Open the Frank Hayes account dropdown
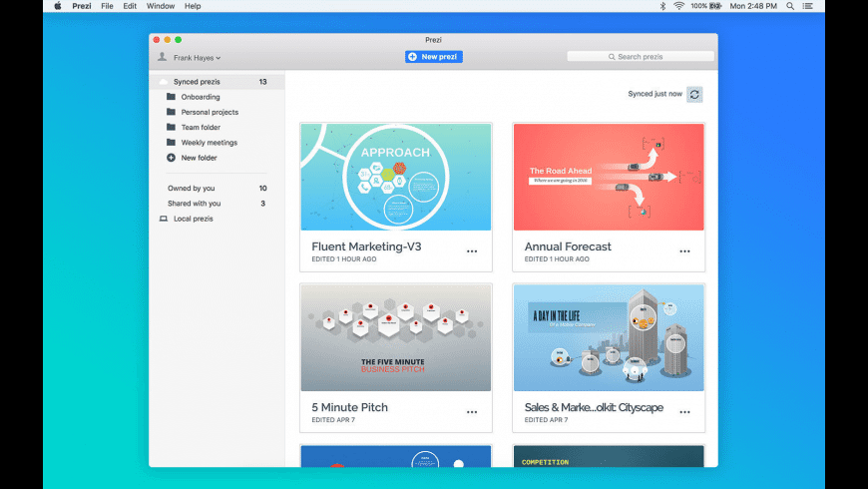The height and width of the screenshot is (489, 868). click(197, 58)
